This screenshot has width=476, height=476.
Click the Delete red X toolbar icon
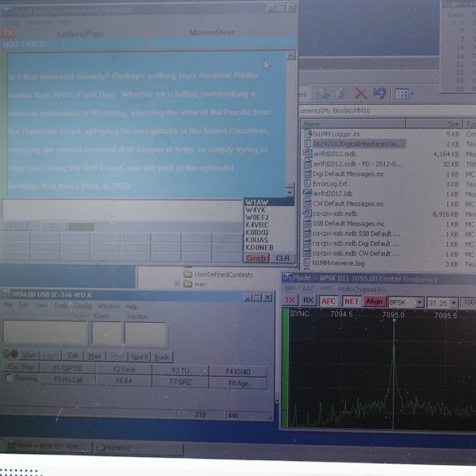[x=361, y=94]
